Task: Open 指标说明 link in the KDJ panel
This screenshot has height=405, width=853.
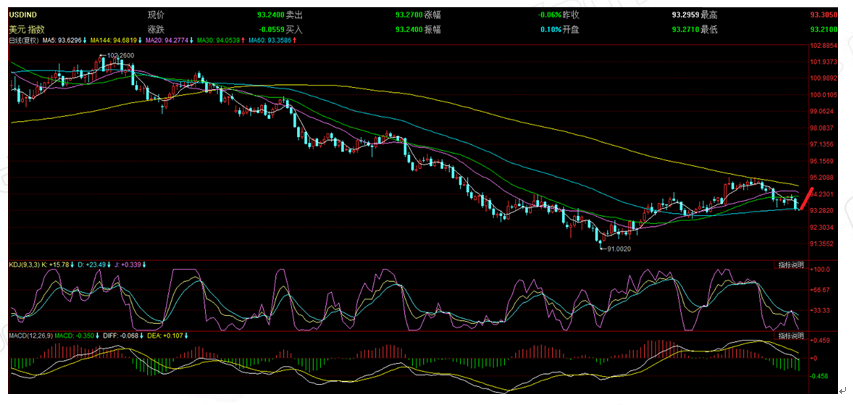Action: pyautogui.click(x=792, y=265)
